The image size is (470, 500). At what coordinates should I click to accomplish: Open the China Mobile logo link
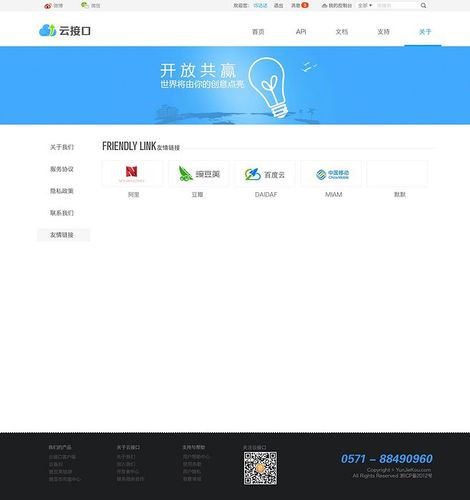coord(331,174)
